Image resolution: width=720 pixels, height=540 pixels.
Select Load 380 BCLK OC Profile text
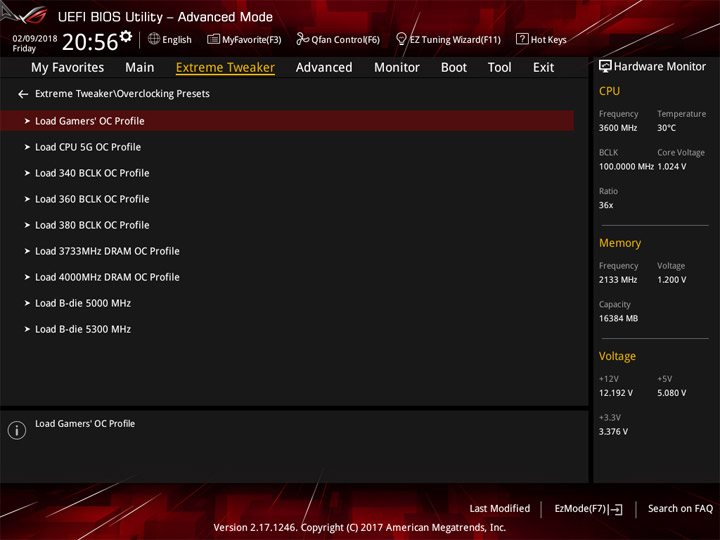(x=92, y=225)
